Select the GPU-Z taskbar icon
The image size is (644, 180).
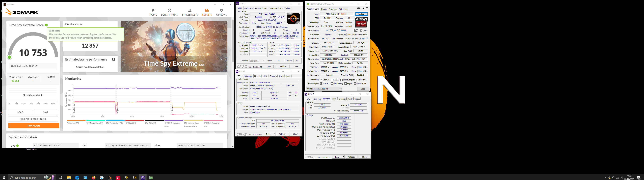tap(151, 177)
